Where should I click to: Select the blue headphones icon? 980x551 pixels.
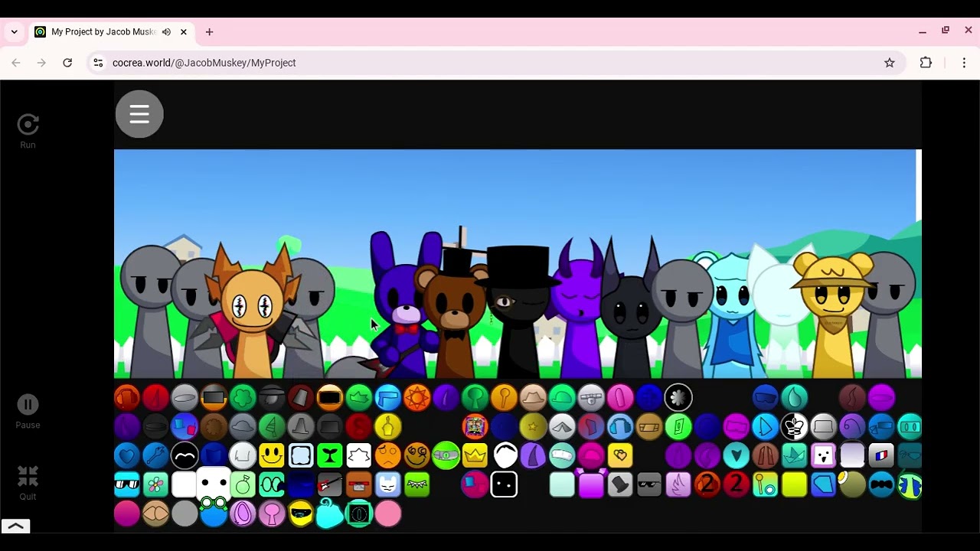(x=620, y=426)
